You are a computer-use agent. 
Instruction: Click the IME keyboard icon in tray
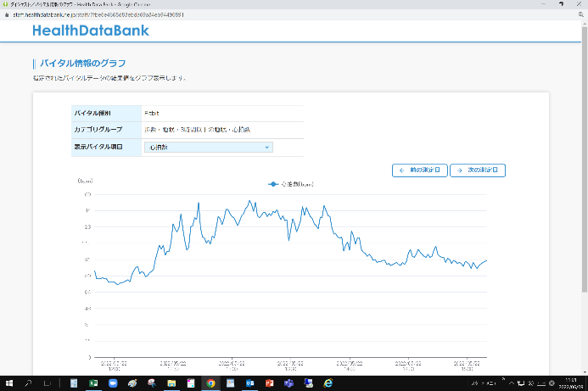coord(541,383)
